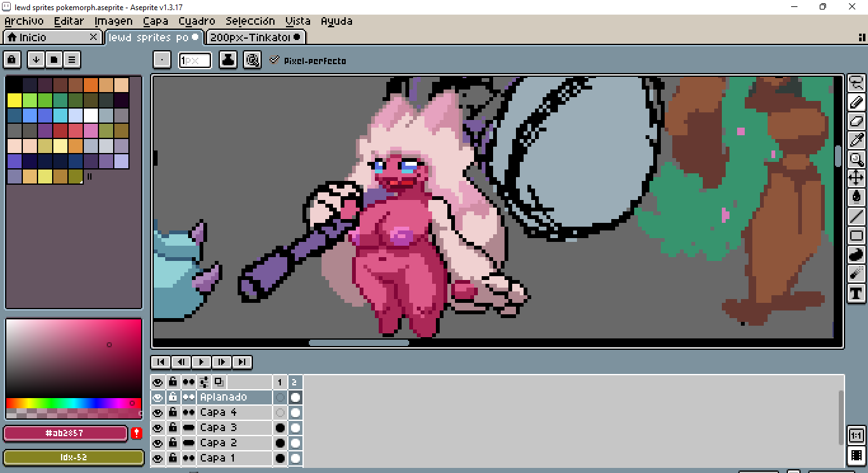Select the Eyedropper tool

[x=857, y=140]
